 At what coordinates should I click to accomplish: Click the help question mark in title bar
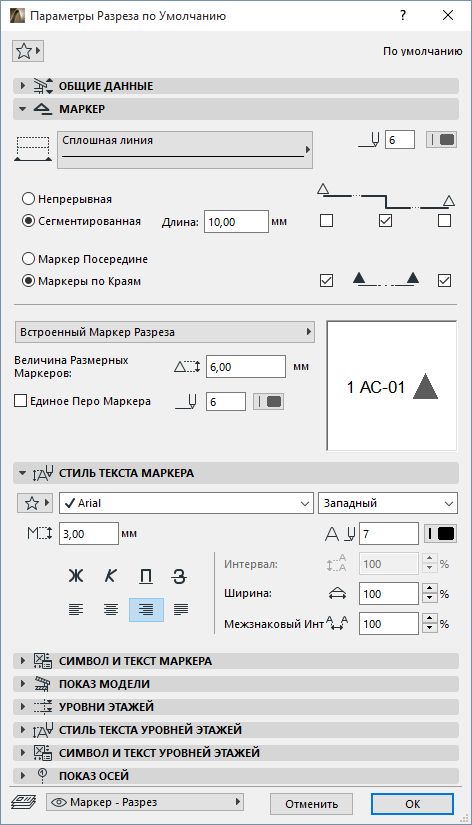403,15
